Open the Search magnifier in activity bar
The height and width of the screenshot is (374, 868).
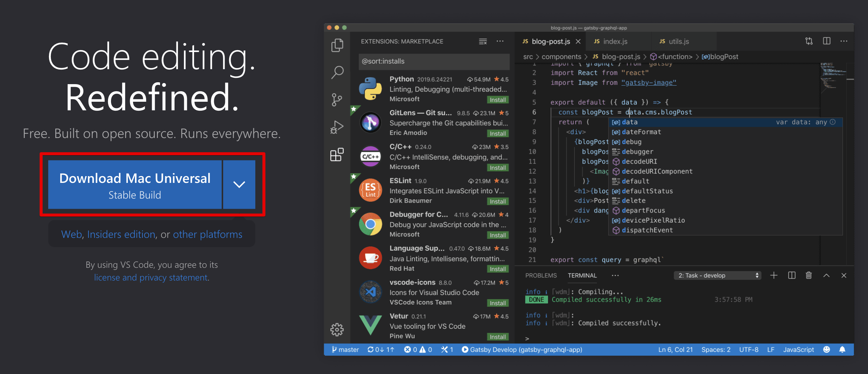337,72
